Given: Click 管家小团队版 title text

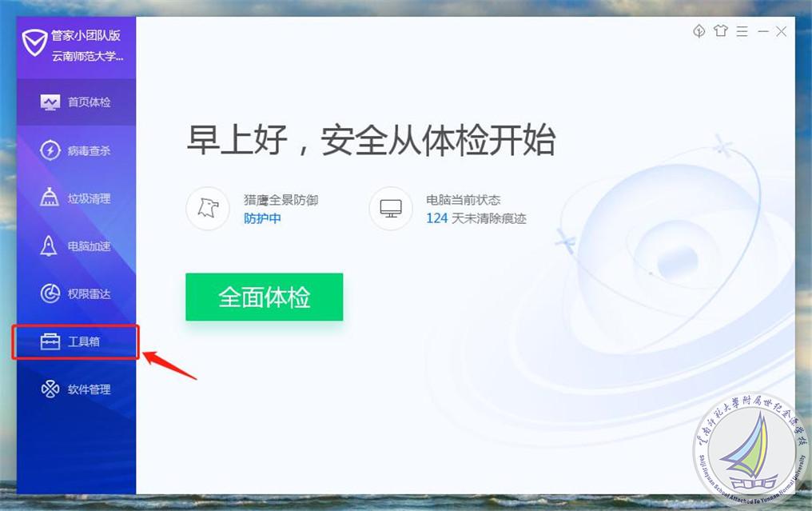Looking at the screenshot, I should pyautogui.click(x=86, y=35).
